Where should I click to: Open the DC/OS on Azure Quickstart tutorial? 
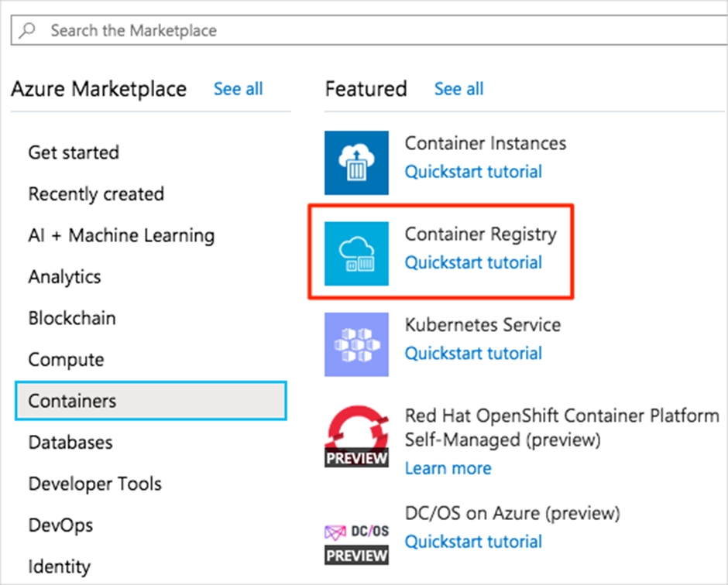[473, 542]
